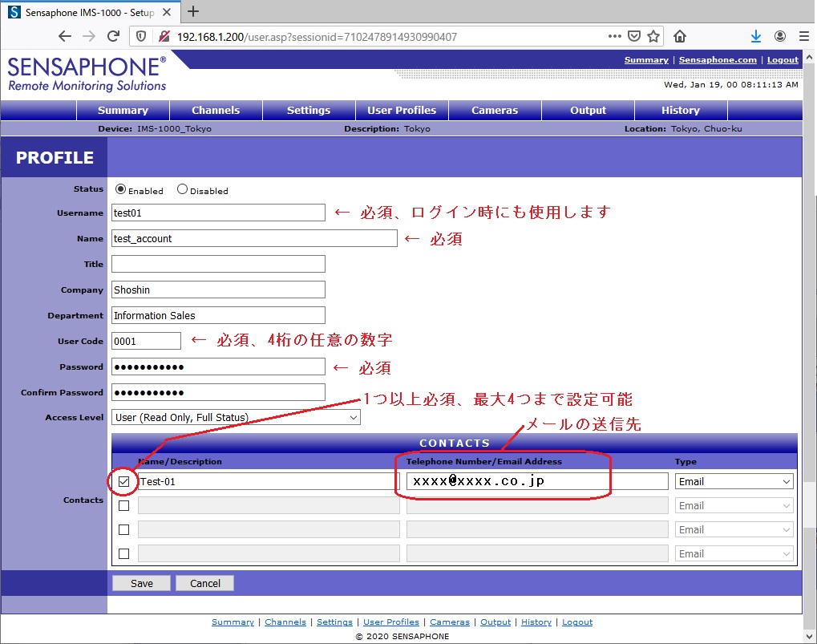817x644 pixels.
Task: Open the Channels navigation tab
Action: (216, 111)
